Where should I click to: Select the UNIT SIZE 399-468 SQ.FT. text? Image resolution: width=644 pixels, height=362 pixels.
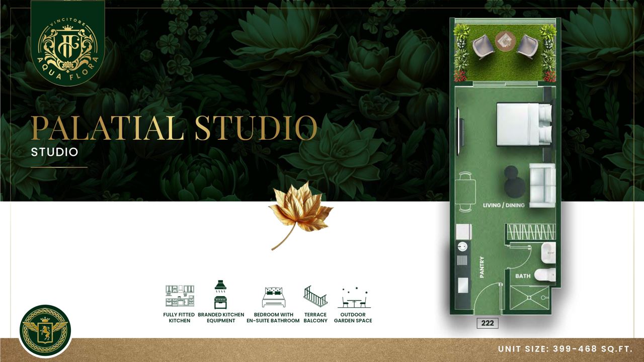coord(565,349)
